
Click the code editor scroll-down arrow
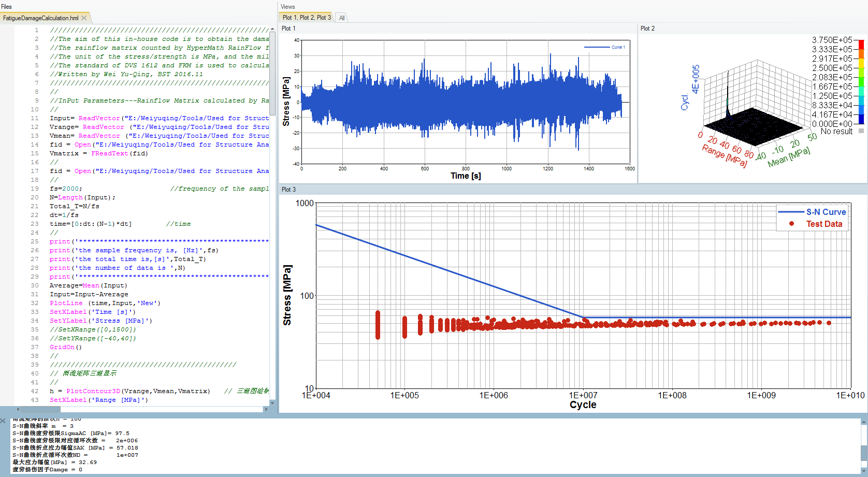272,402
